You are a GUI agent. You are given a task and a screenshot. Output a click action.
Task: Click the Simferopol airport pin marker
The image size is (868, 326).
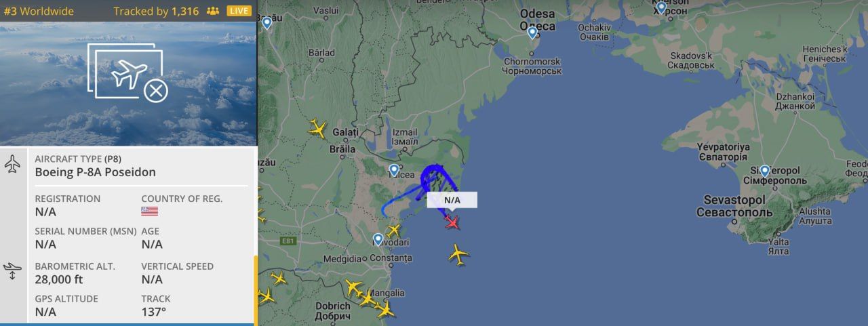[x=765, y=171]
